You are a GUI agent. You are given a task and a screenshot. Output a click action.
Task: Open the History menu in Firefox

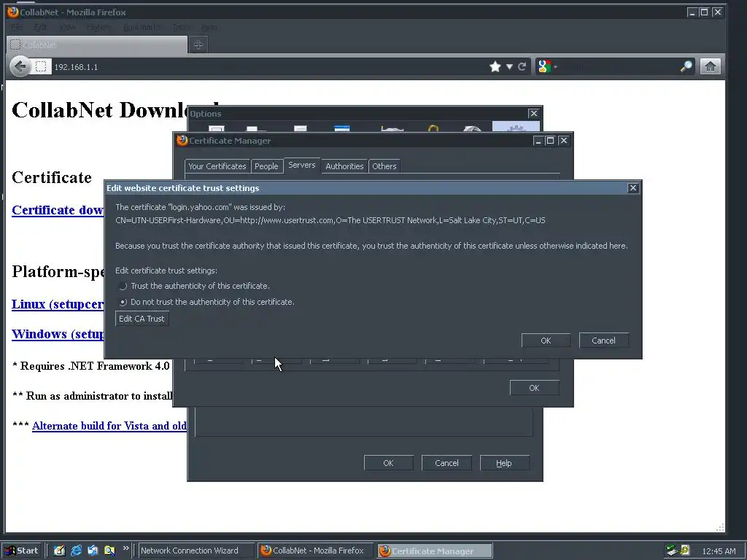point(98,27)
